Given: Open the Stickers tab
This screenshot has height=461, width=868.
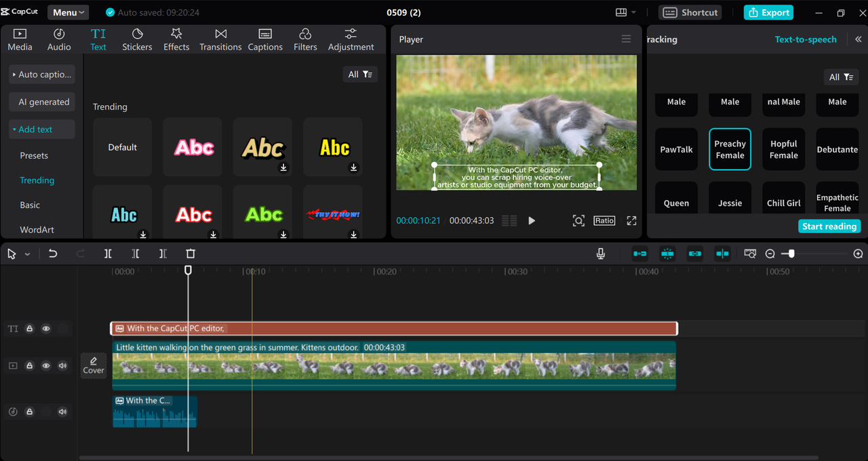Looking at the screenshot, I should [137, 40].
